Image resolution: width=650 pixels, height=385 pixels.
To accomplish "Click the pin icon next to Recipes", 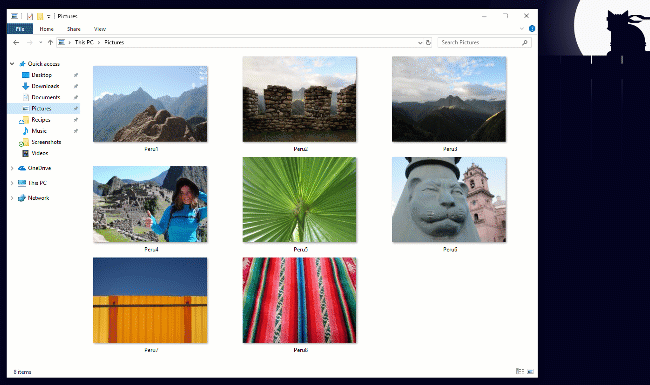I will 76,120.
